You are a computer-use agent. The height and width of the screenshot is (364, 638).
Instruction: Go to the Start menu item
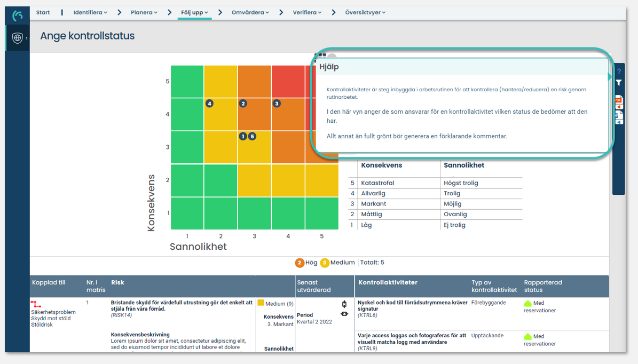pos(42,11)
